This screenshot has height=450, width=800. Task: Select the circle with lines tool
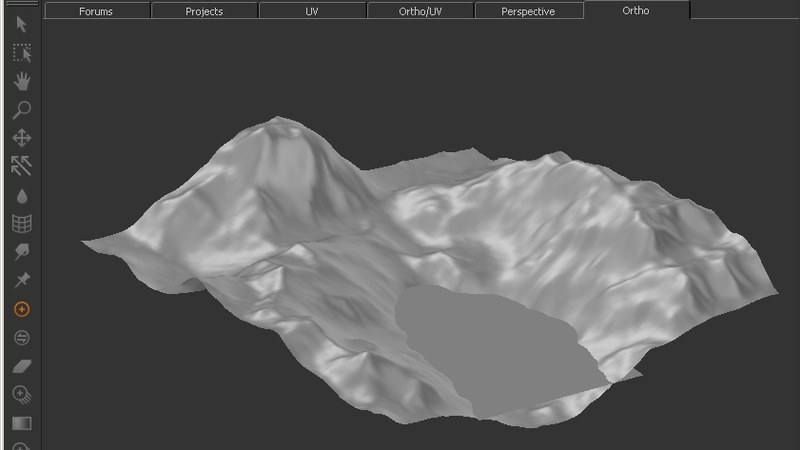[x=21, y=338]
